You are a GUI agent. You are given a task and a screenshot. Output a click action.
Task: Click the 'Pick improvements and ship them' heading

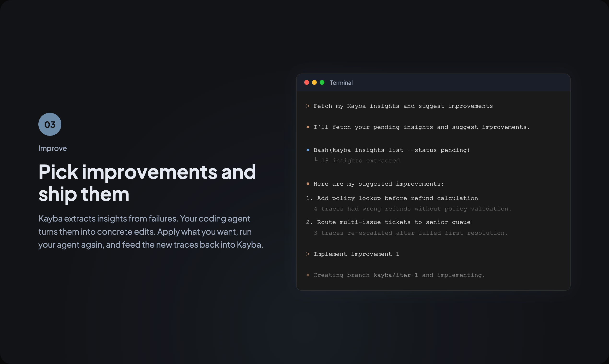147,183
